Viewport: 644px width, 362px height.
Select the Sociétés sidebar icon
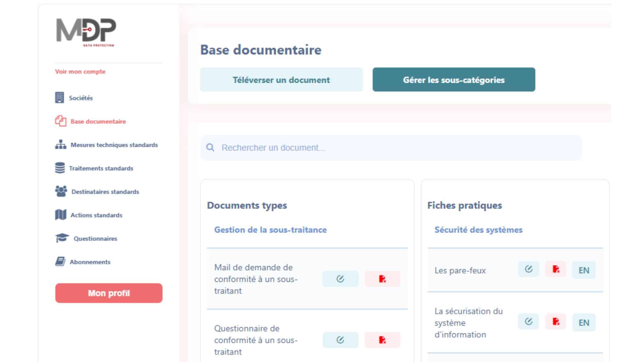pyautogui.click(x=59, y=98)
